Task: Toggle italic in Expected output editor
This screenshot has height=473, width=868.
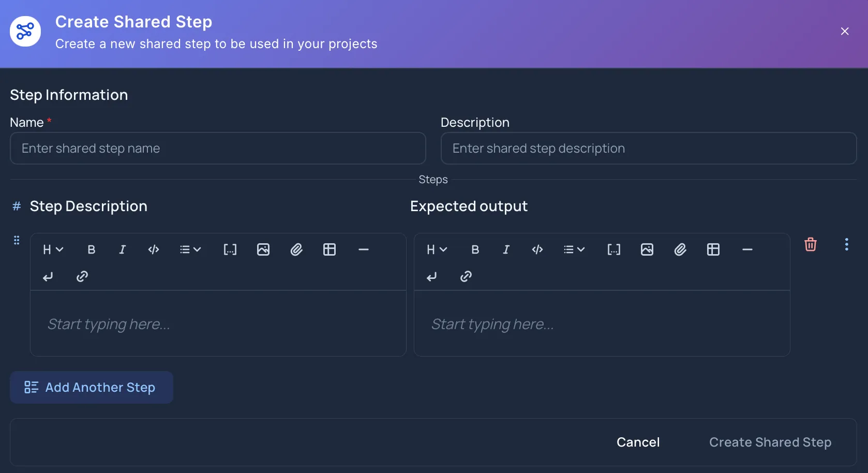Action: point(506,249)
